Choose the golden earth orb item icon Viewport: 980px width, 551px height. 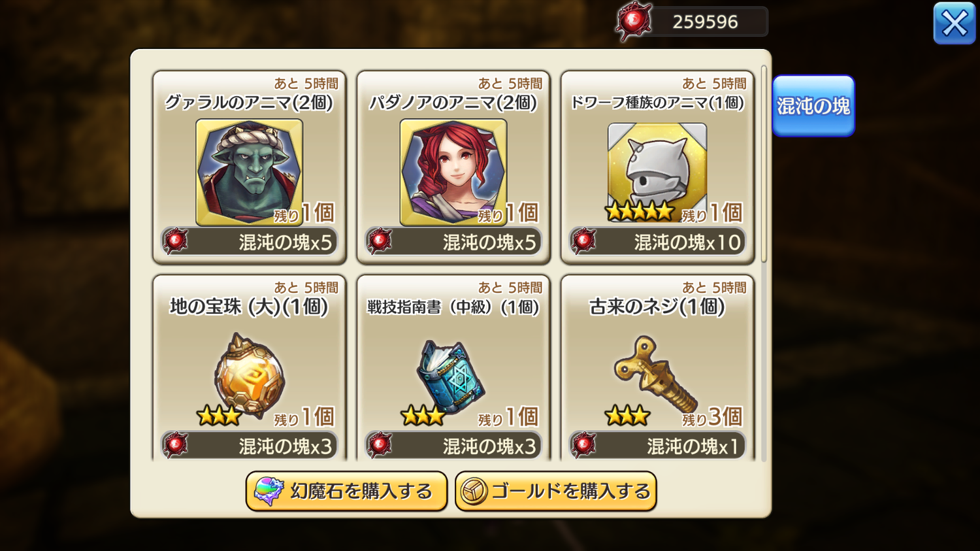[x=250, y=375]
